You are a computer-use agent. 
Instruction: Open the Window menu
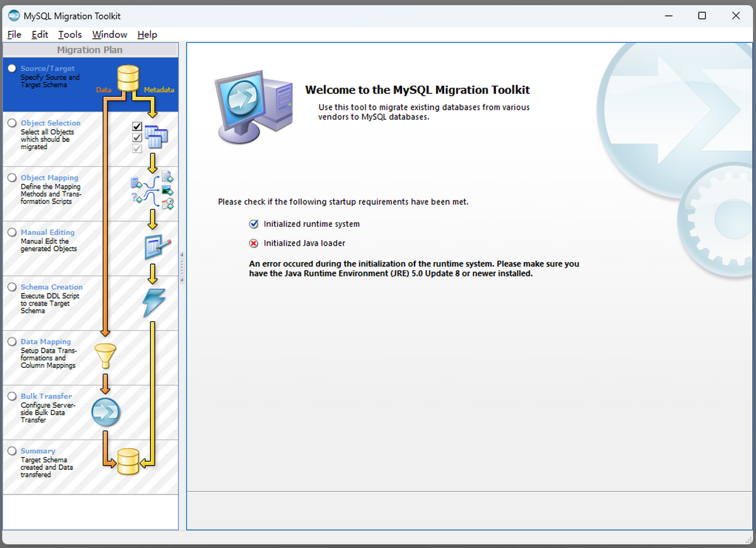tap(109, 35)
